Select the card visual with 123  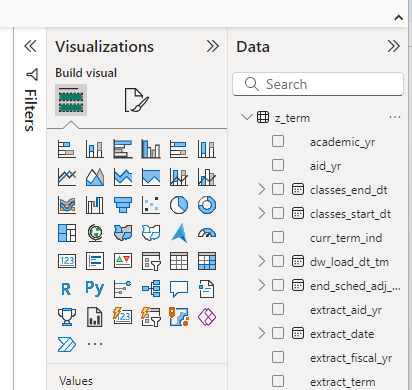67,261
